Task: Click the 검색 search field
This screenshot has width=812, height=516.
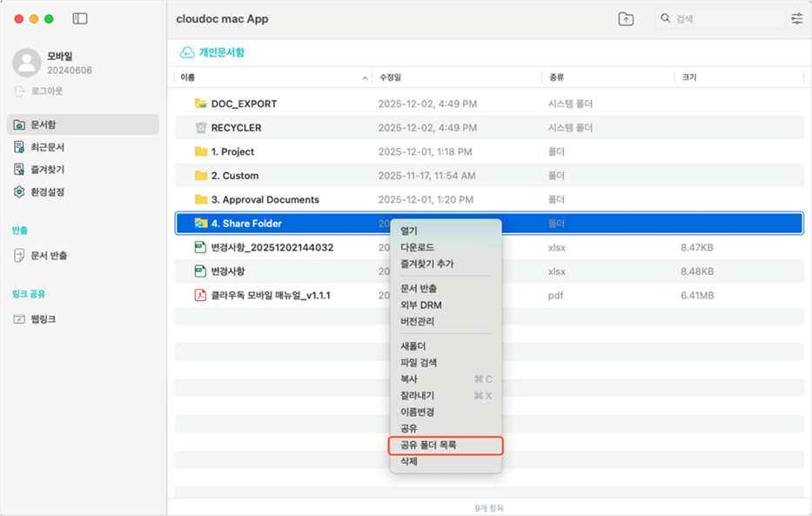Action: (x=724, y=19)
